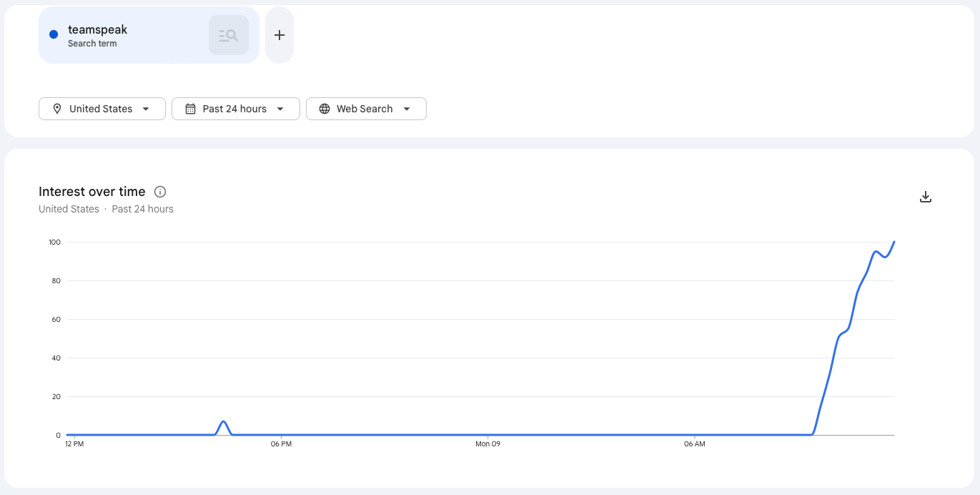The width and height of the screenshot is (980, 495).
Task: Click the location pin icon beside United States
Action: tap(57, 109)
